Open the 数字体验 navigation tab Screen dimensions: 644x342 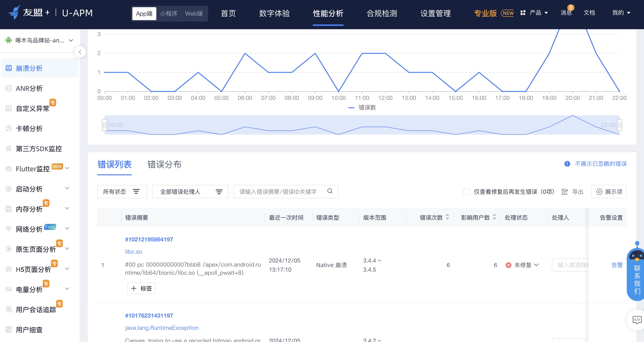pyautogui.click(x=274, y=13)
